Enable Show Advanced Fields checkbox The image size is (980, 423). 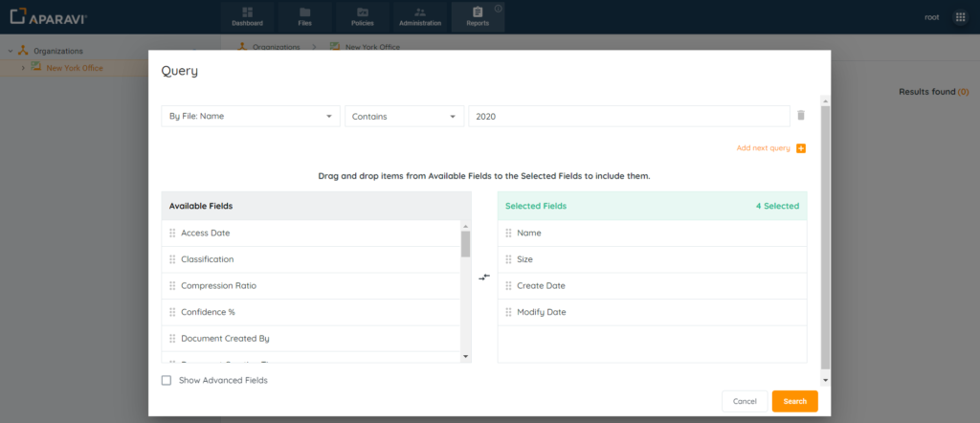click(x=167, y=380)
